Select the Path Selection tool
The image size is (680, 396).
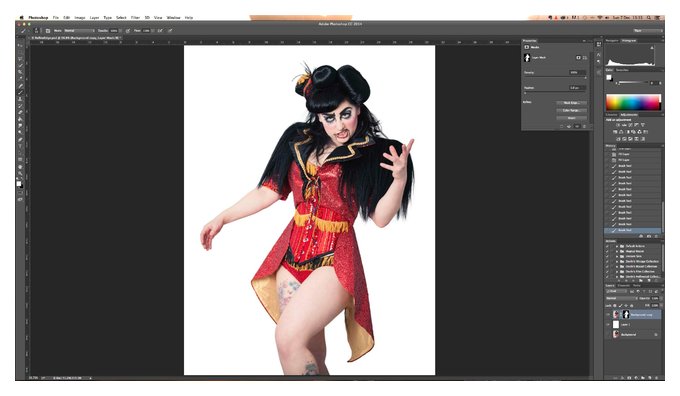click(x=20, y=153)
